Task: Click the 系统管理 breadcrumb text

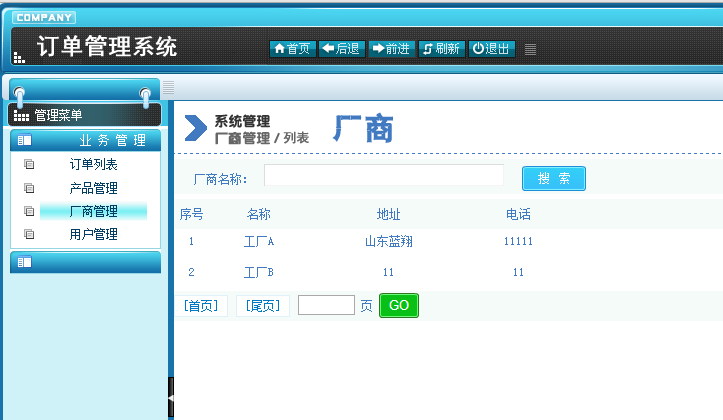Action: [x=242, y=121]
